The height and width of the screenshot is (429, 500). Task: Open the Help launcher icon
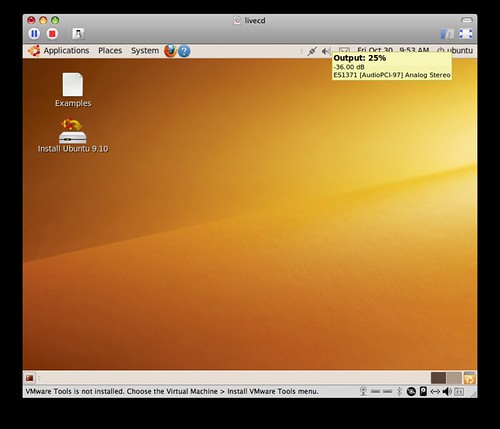[x=184, y=51]
